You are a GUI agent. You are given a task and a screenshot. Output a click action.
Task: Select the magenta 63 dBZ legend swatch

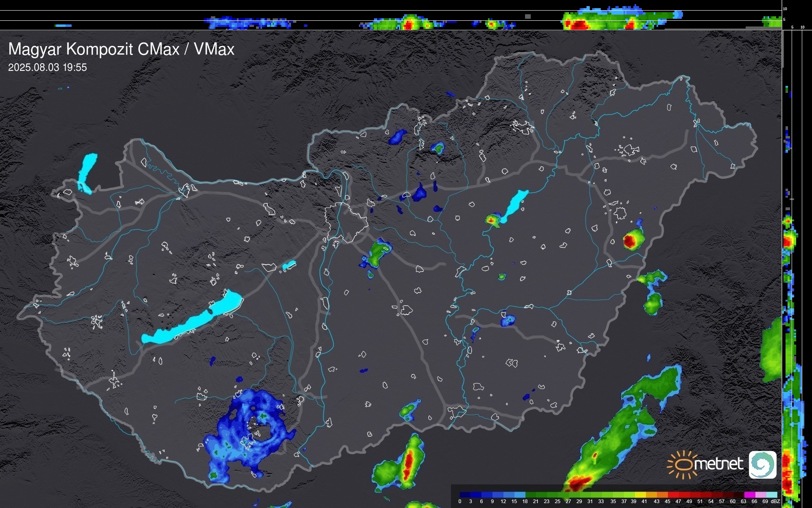[749, 495]
